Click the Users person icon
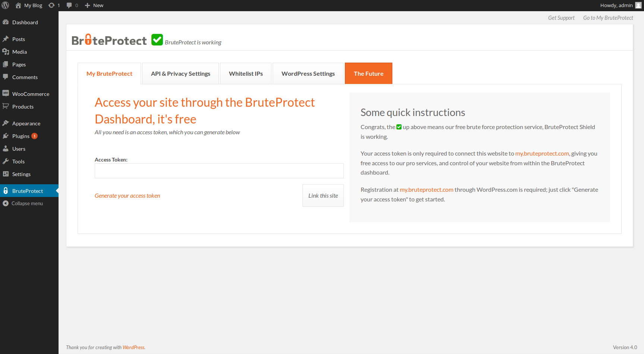Viewport: 644px width, 354px height. pos(6,148)
